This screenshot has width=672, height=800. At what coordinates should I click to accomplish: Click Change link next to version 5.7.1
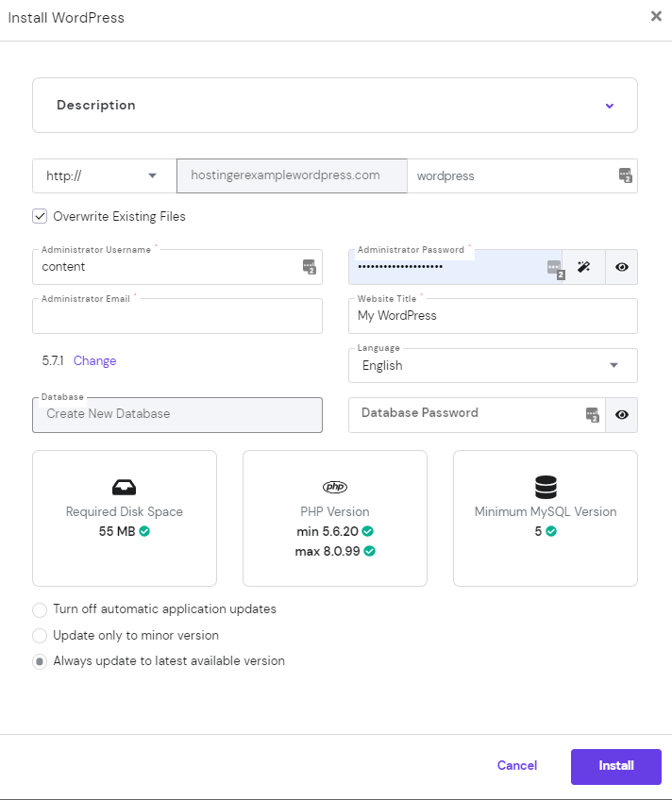tap(95, 360)
